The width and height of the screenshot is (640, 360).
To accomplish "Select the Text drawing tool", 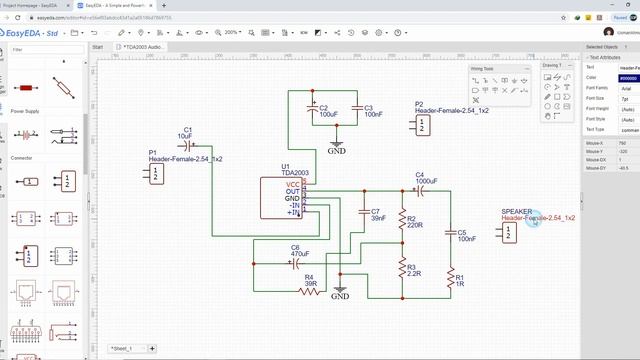I will tap(567, 87).
